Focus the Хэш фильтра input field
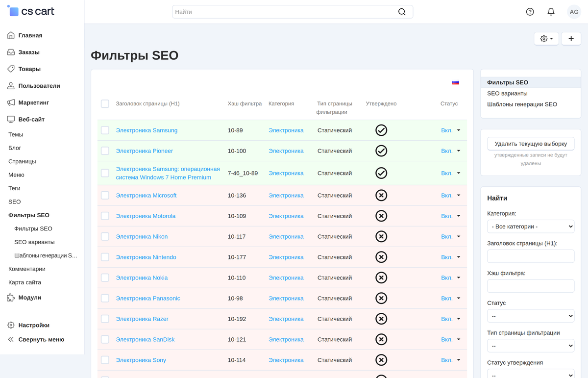The image size is (588, 378). click(531, 286)
